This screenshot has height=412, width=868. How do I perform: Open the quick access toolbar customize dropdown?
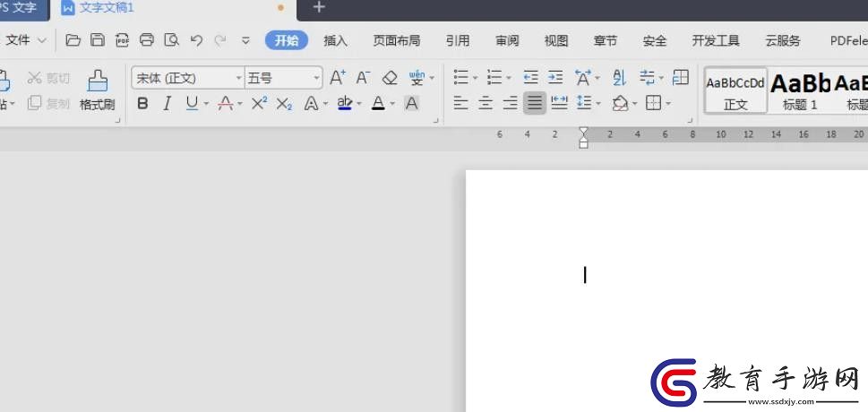(x=245, y=40)
